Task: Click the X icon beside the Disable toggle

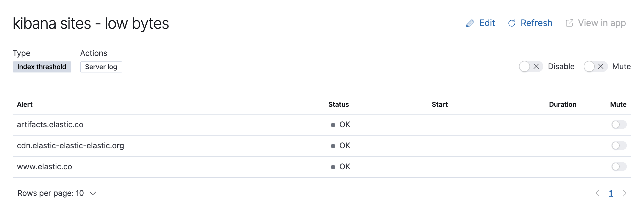Action: (x=536, y=66)
